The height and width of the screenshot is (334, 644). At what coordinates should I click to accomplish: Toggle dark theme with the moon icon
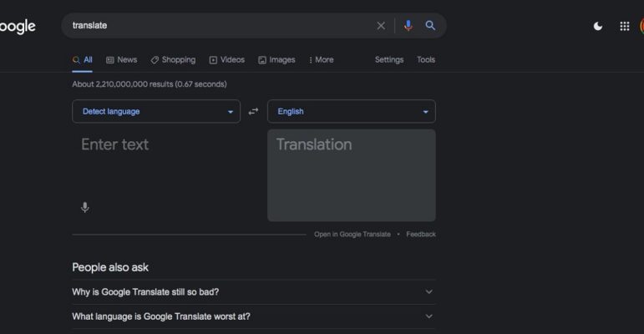pyautogui.click(x=598, y=26)
